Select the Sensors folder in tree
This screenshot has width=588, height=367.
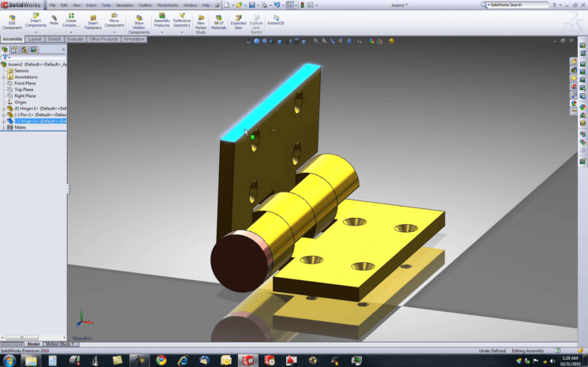point(18,70)
